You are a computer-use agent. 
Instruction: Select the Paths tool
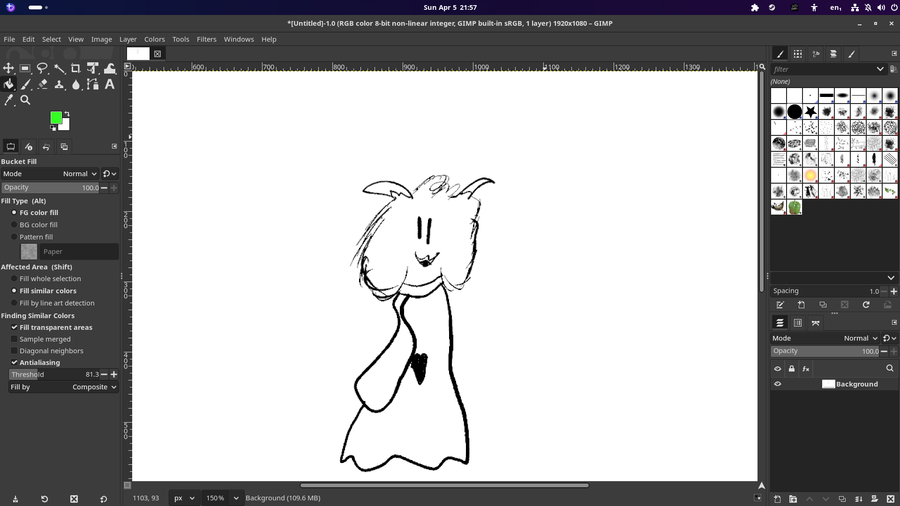point(92,84)
